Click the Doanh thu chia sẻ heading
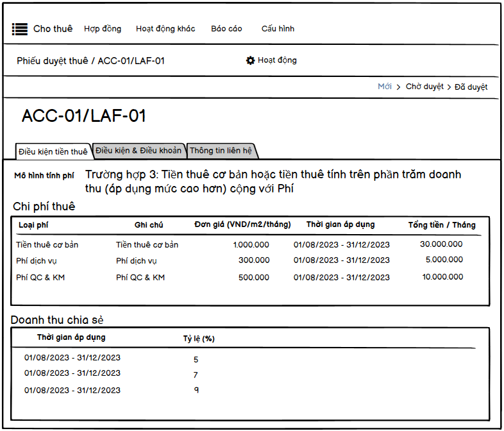This screenshot has width=504, height=431. [57, 320]
